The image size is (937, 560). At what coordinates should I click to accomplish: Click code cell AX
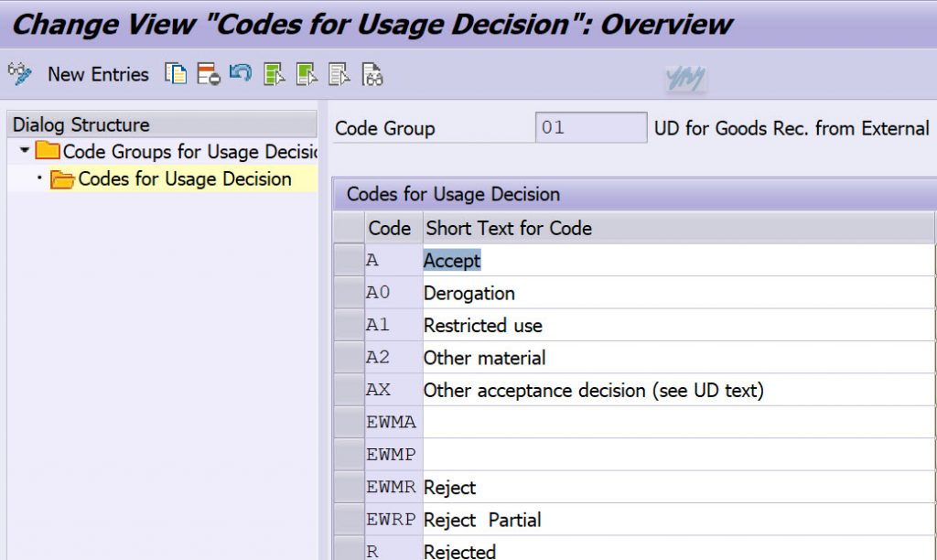tap(393, 390)
